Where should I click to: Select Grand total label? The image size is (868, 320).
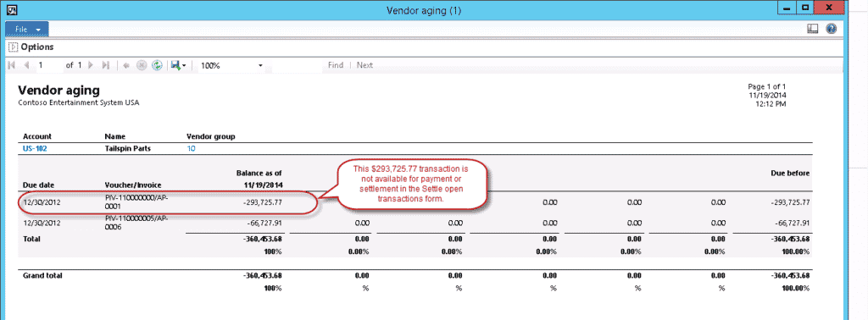(42, 275)
